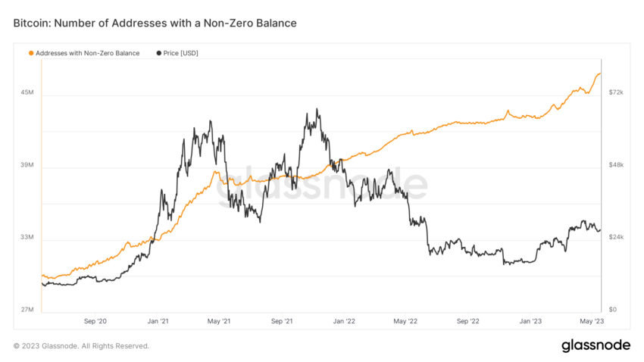
Task: Click the glassnode logo at bottom right
Action: pos(596,345)
